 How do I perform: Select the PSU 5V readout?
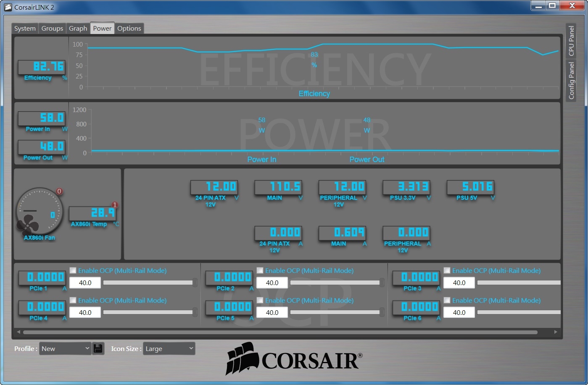click(470, 187)
